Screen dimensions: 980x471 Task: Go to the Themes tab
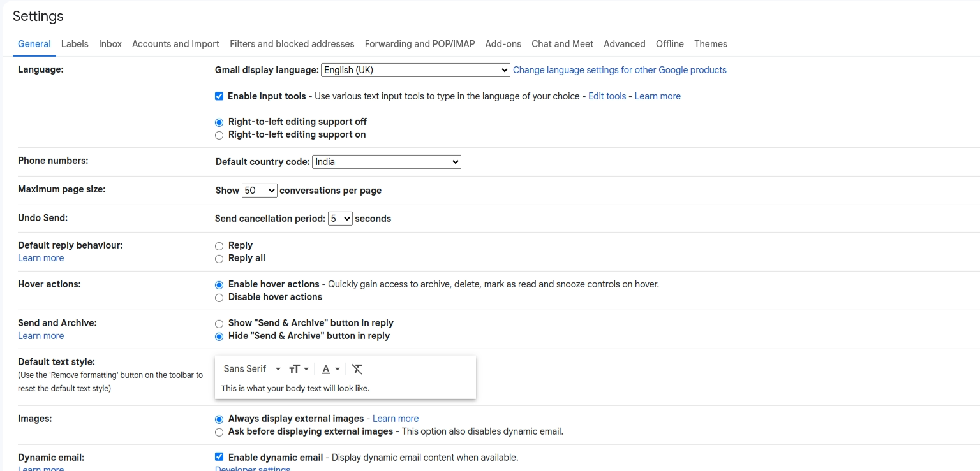tap(710, 44)
